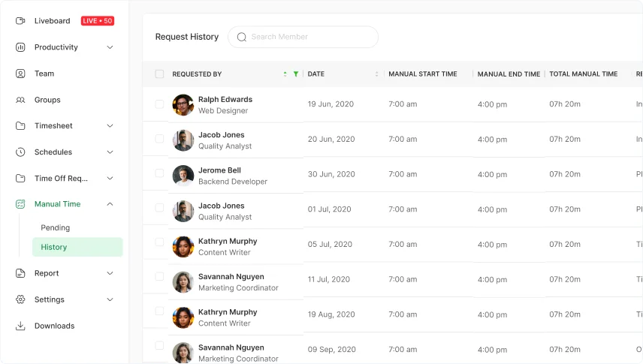
Task: Toggle the select-all header checkbox
Action: [159, 74]
